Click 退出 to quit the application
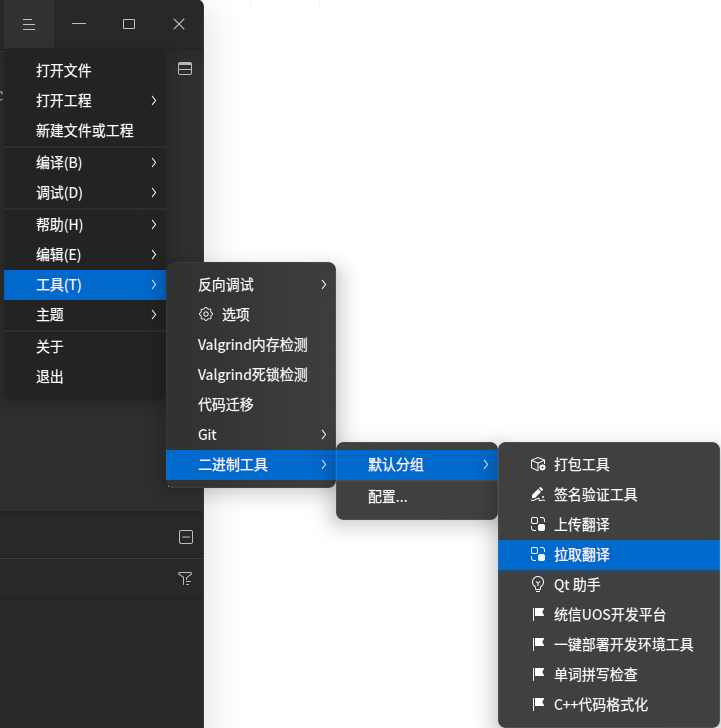Viewport: 721px width, 728px height. click(50, 377)
